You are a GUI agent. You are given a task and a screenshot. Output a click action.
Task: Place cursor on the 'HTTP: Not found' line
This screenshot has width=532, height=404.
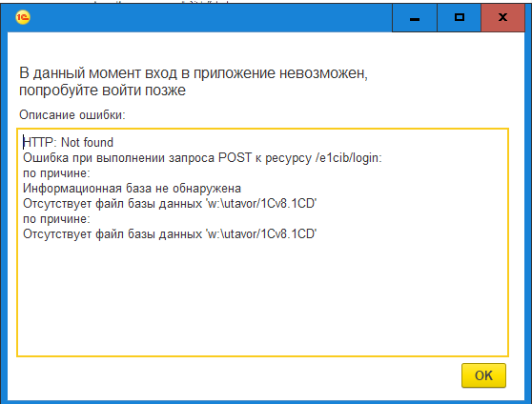tap(68, 143)
